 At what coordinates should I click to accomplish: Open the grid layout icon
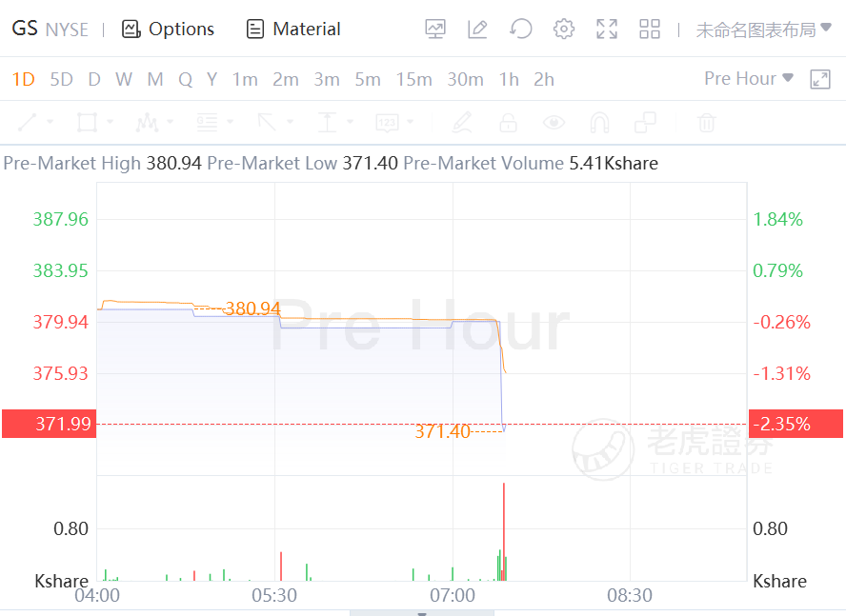click(650, 30)
